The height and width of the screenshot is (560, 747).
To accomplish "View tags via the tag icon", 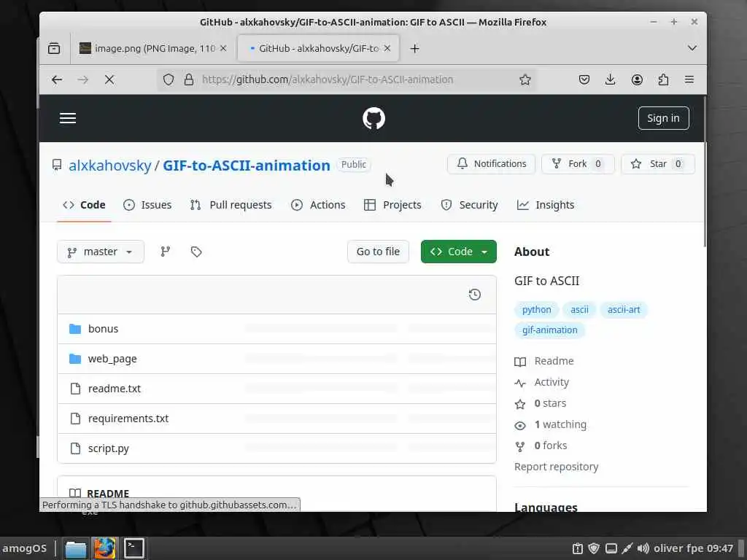I will pyautogui.click(x=196, y=252).
